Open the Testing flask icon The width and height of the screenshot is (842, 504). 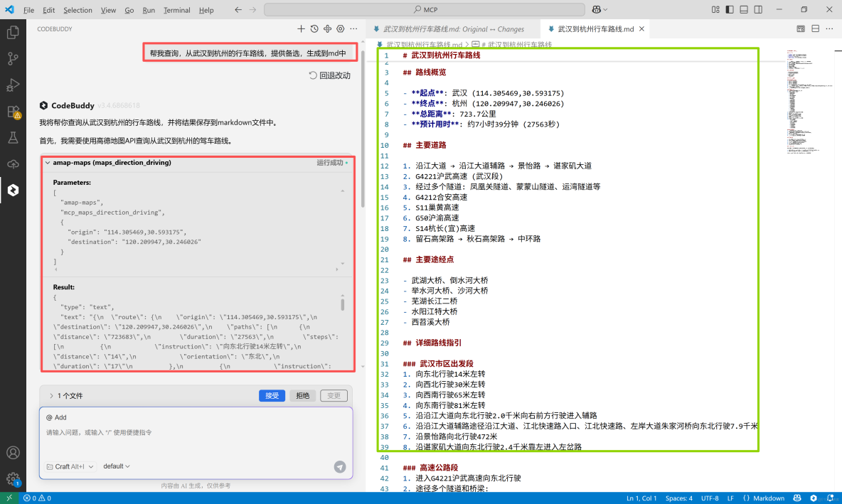12,138
